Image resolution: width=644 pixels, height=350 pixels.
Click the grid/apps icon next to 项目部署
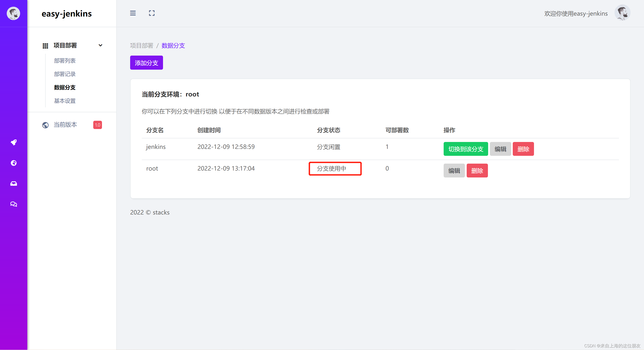click(44, 45)
